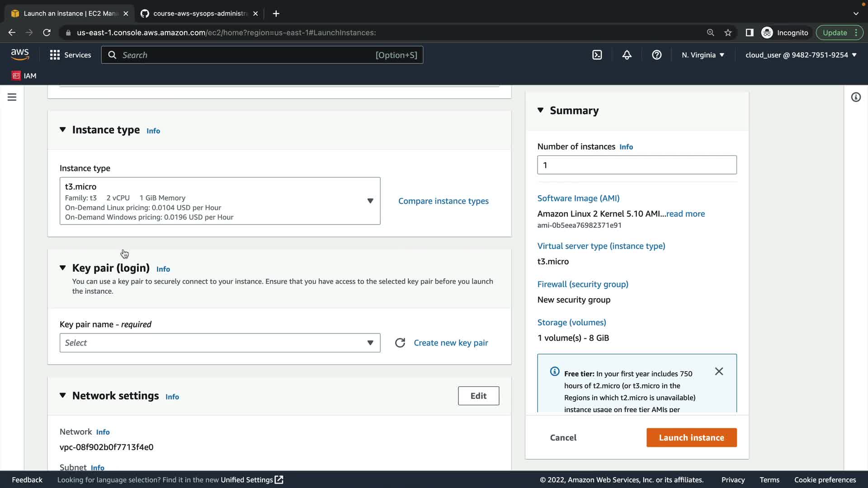Open the N. Virginia region menu

point(703,55)
